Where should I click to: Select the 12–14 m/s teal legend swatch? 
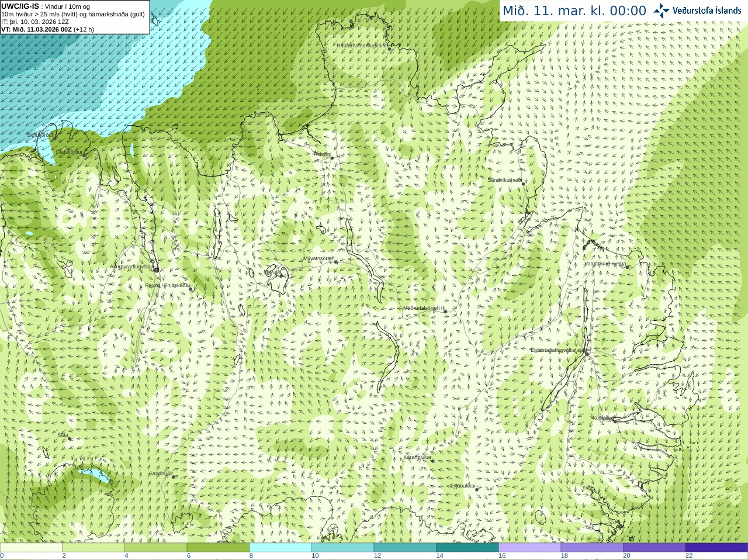(x=405, y=548)
